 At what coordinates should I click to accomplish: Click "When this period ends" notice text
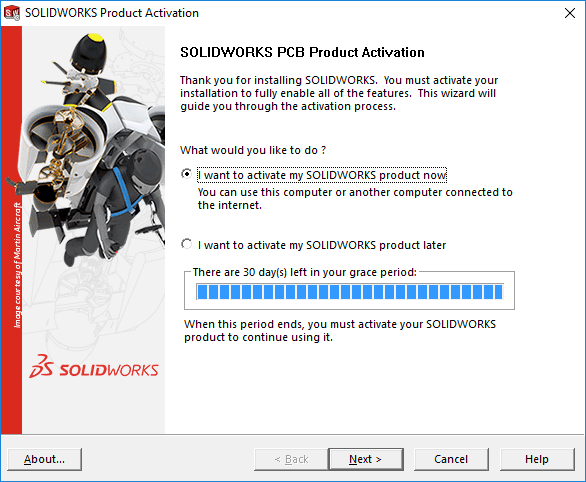340,331
